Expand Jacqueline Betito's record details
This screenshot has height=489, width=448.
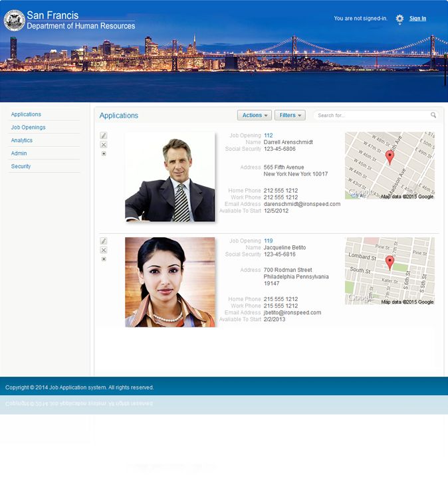tap(104, 259)
